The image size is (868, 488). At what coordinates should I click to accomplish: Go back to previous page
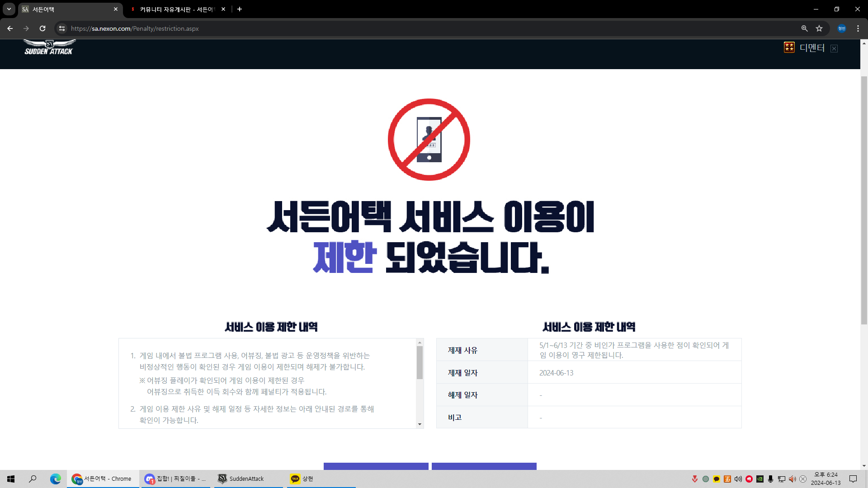[10, 28]
